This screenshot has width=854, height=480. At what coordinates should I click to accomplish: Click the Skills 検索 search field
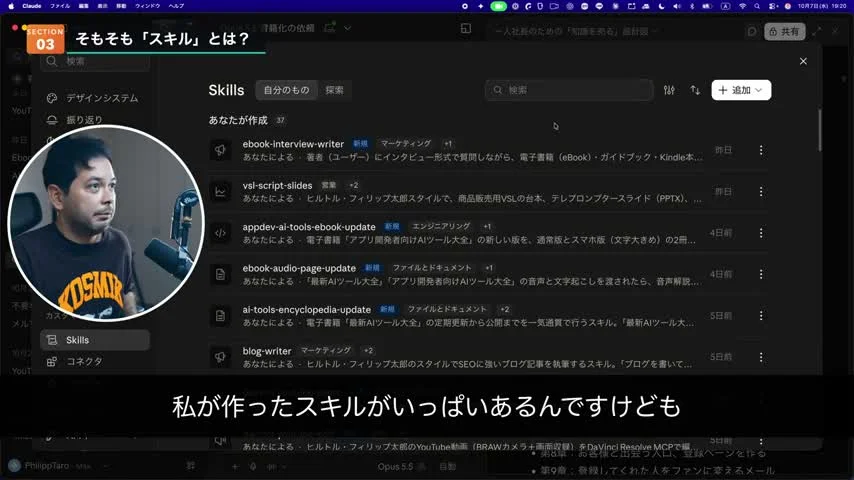(569, 90)
